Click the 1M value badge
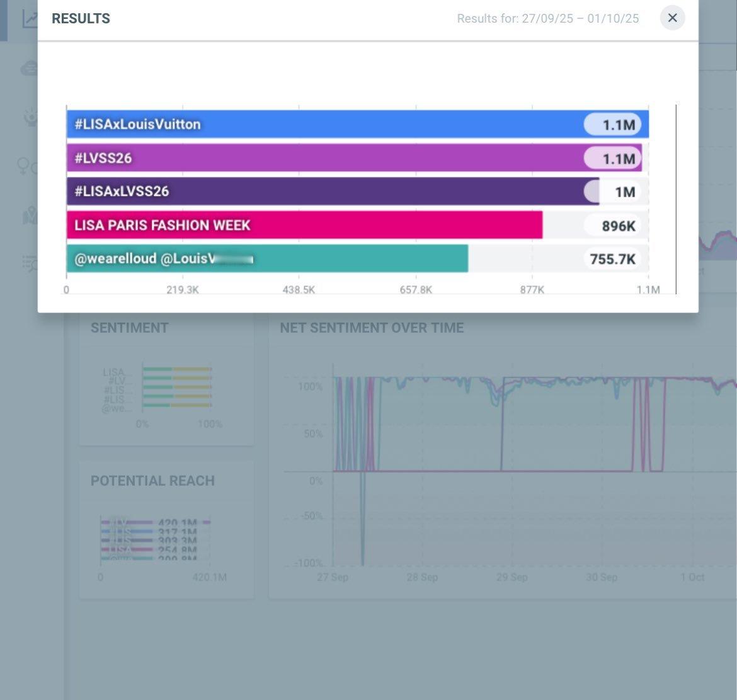This screenshot has height=700, width=737. [x=612, y=192]
